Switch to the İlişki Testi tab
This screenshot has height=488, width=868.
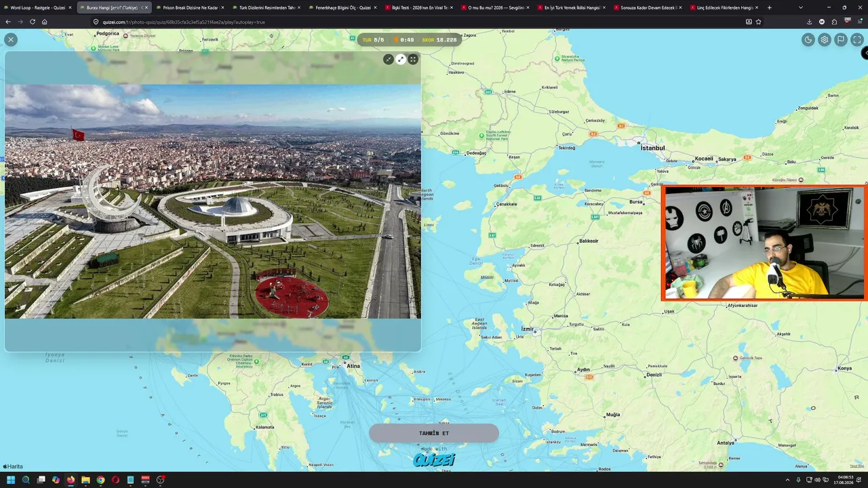[x=420, y=7]
